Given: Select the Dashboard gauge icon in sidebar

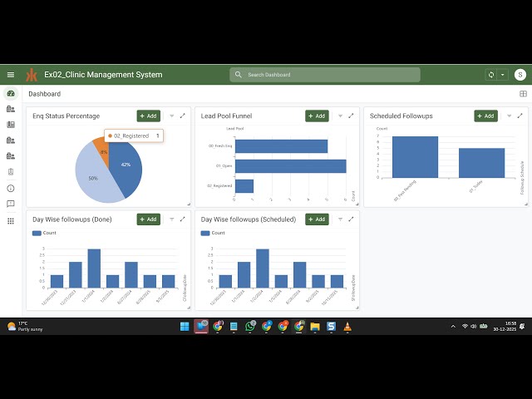Looking at the screenshot, I should [x=11, y=94].
